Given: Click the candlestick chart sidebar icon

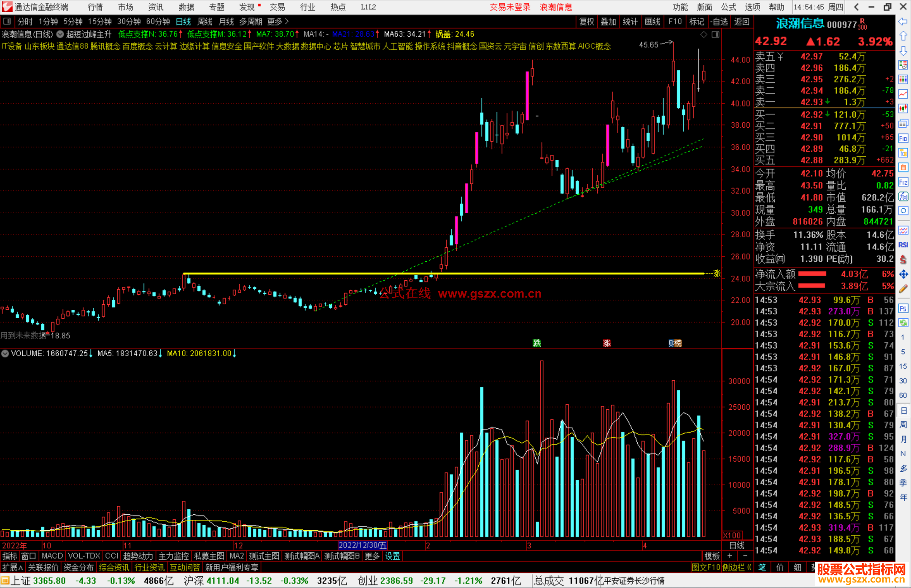Looking at the screenshot, I should [x=903, y=109].
